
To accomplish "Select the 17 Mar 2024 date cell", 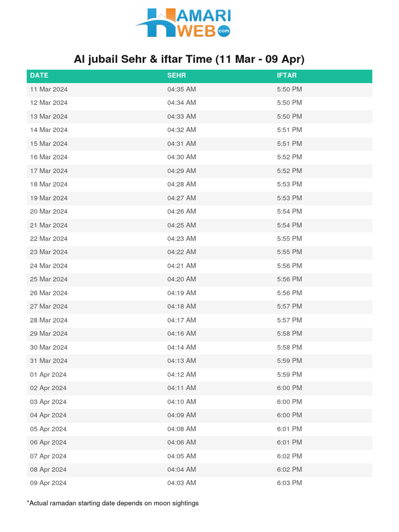I will click(x=49, y=171).
